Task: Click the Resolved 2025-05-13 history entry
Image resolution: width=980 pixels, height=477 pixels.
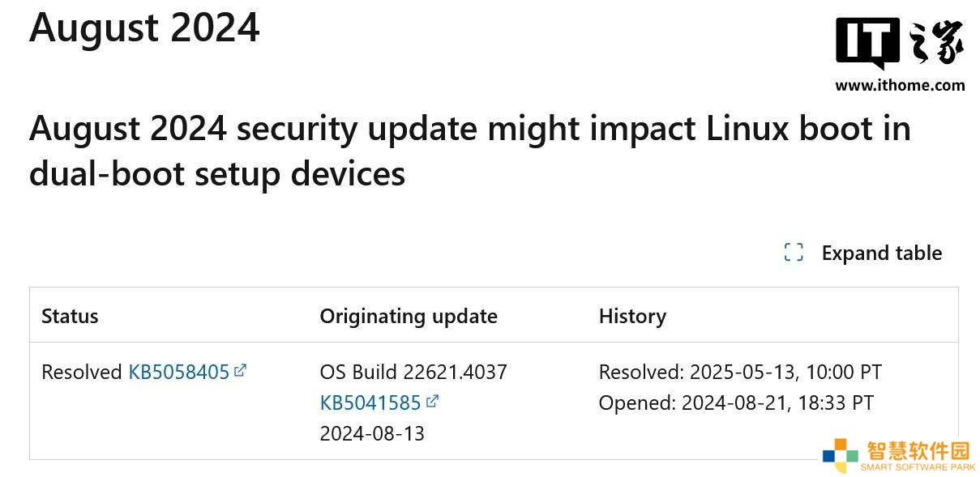Action: [x=740, y=373]
